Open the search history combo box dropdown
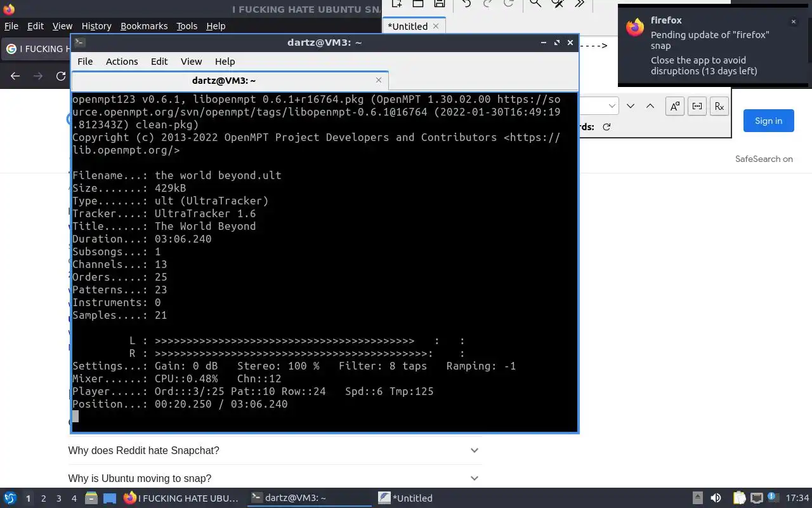 [612, 106]
